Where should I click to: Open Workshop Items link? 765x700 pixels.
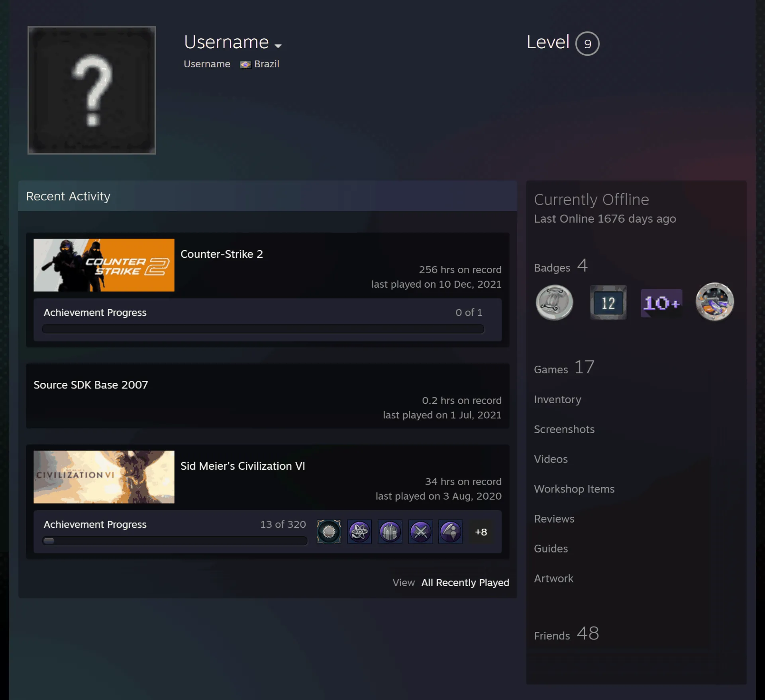(x=574, y=489)
